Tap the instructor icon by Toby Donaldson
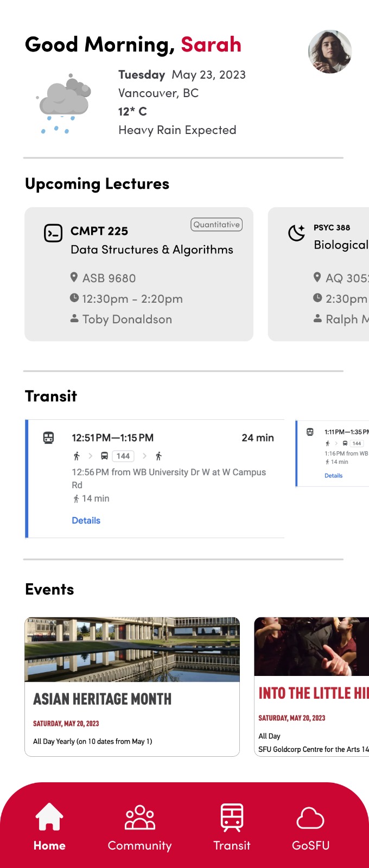Viewport: 369px width, 868px height. pyautogui.click(x=74, y=318)
